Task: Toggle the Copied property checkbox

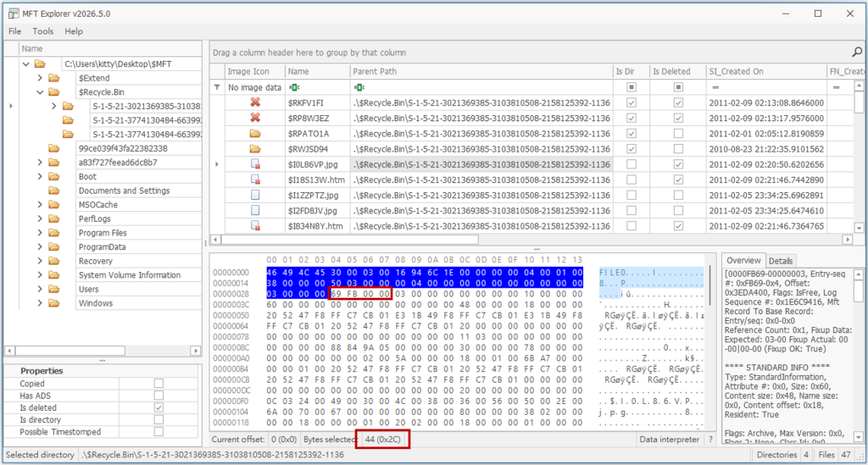Action: [x=159, y=383]
